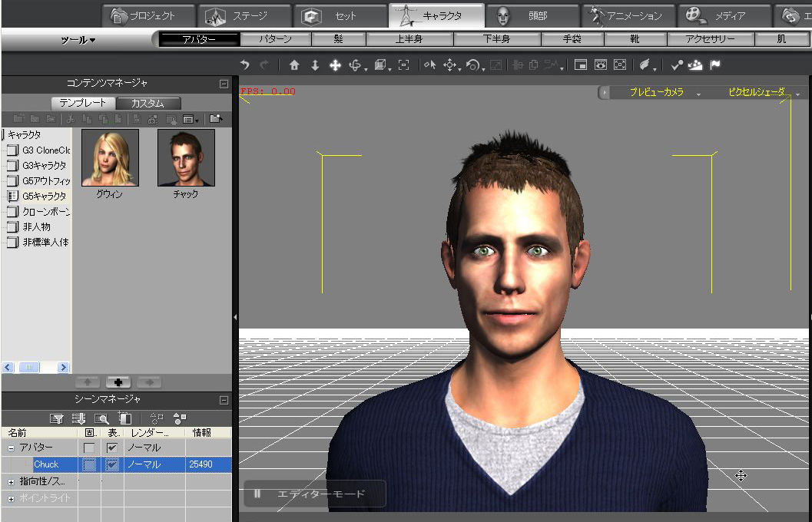
Task: Collapse the アバター tree node
Action: (12, 448)
